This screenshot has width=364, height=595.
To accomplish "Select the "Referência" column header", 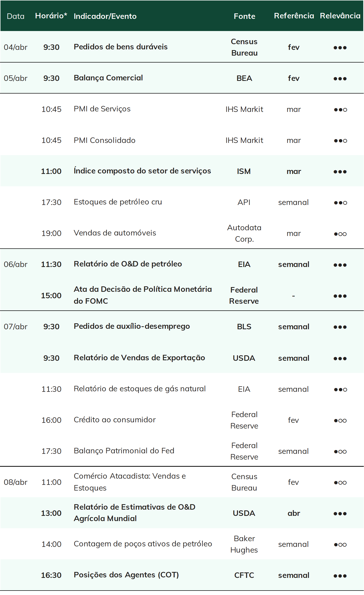I will (294, 16).
